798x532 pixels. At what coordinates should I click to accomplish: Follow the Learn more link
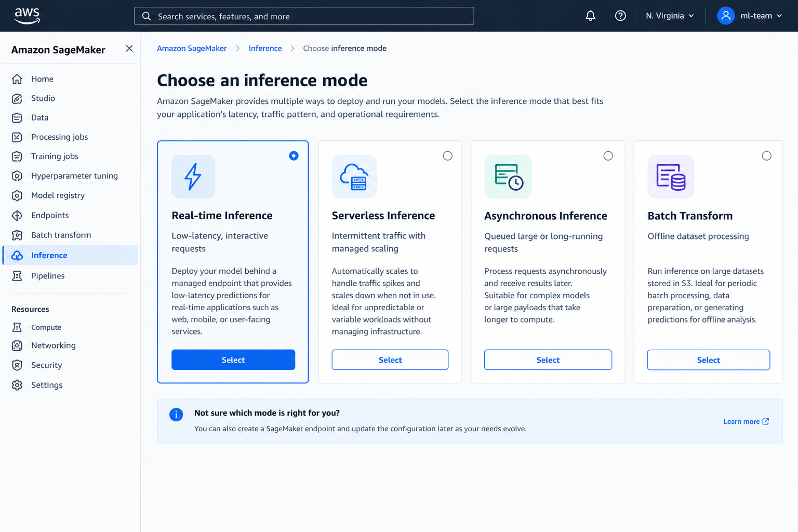click(746, 421)
